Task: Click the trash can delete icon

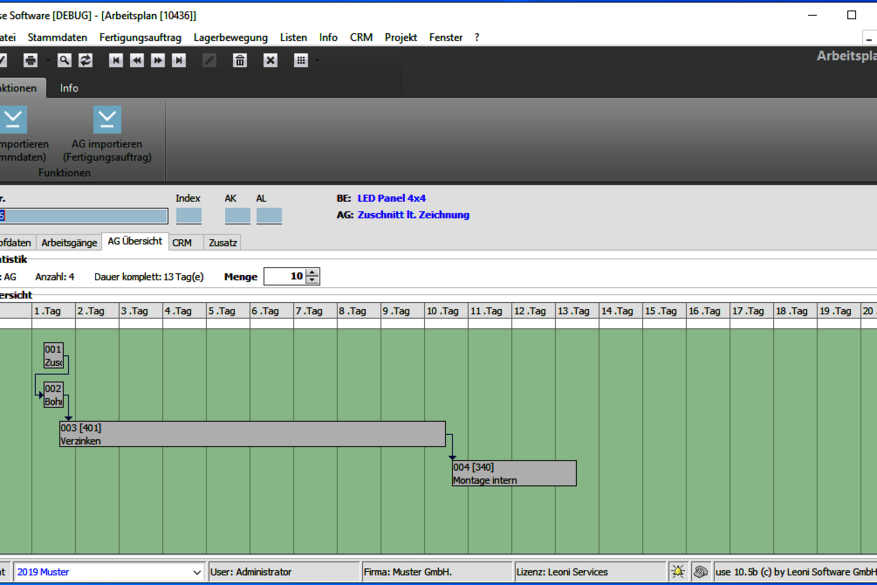Action: [240, 61]
